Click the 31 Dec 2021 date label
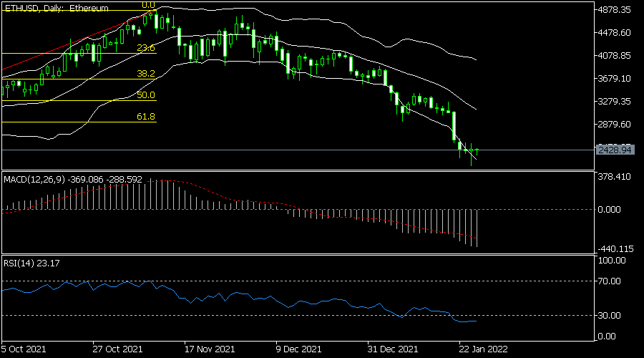 393,349
